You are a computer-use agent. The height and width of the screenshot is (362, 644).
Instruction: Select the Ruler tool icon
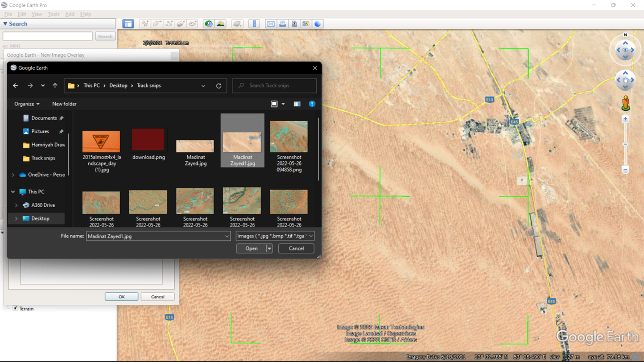tap(254, 24)
